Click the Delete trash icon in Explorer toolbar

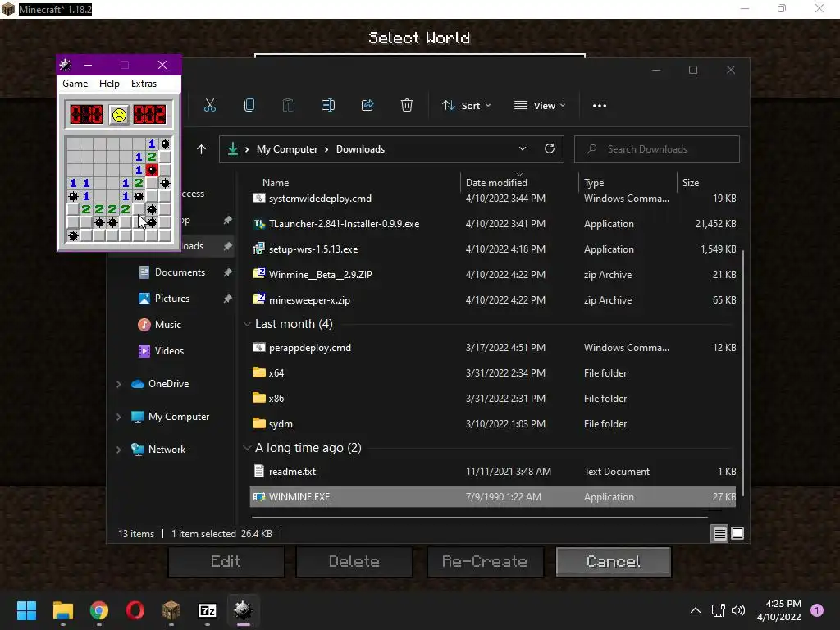point(407,106)
